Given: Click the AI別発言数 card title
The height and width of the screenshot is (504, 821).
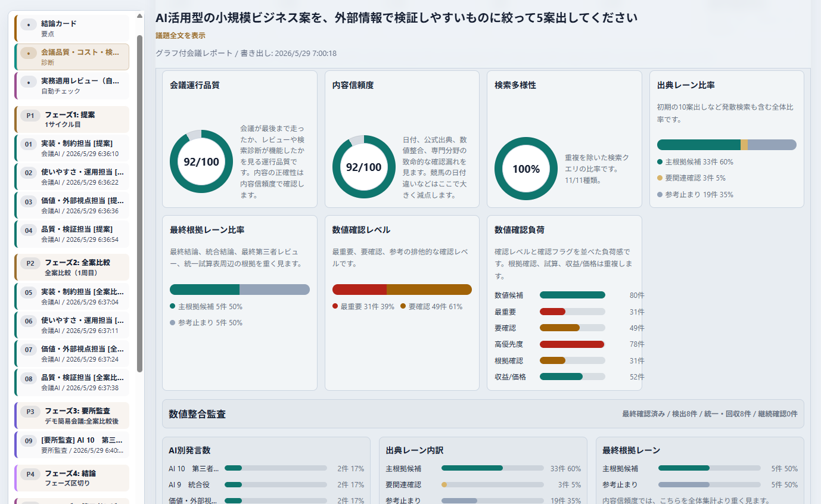Looking at the screenshot, I should point(189,450).
